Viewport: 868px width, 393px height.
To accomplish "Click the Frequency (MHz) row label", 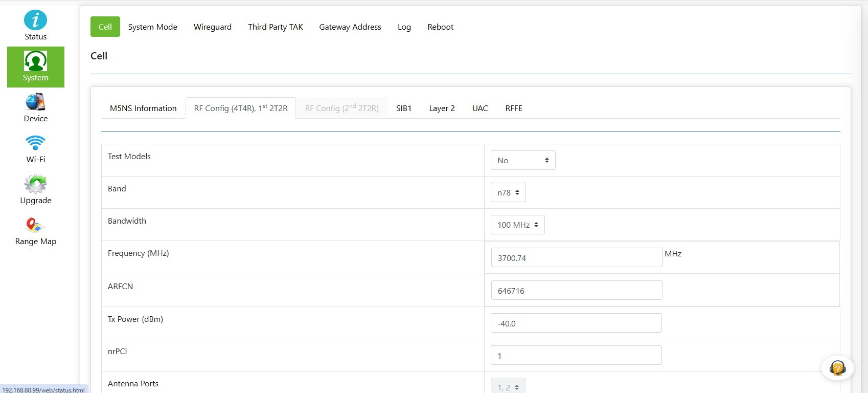I will point(139,253).
